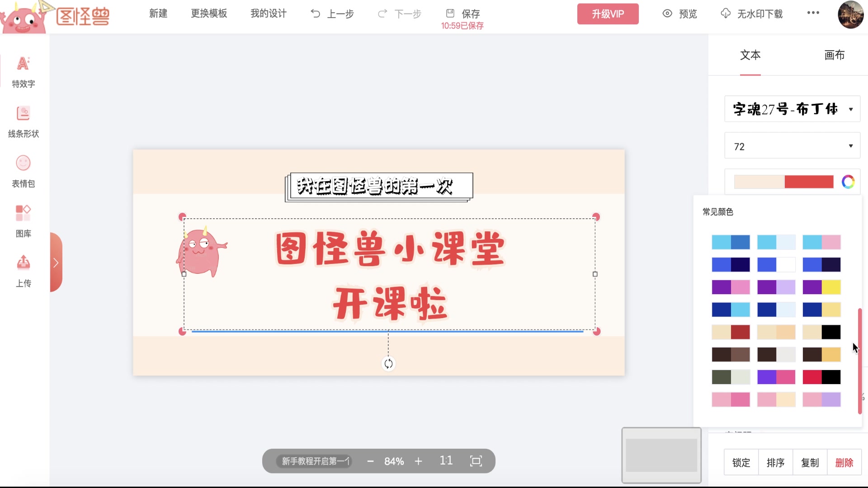Zoom out with the minus button
Viewport: 868px width, 488px height.
coord(371,461)
